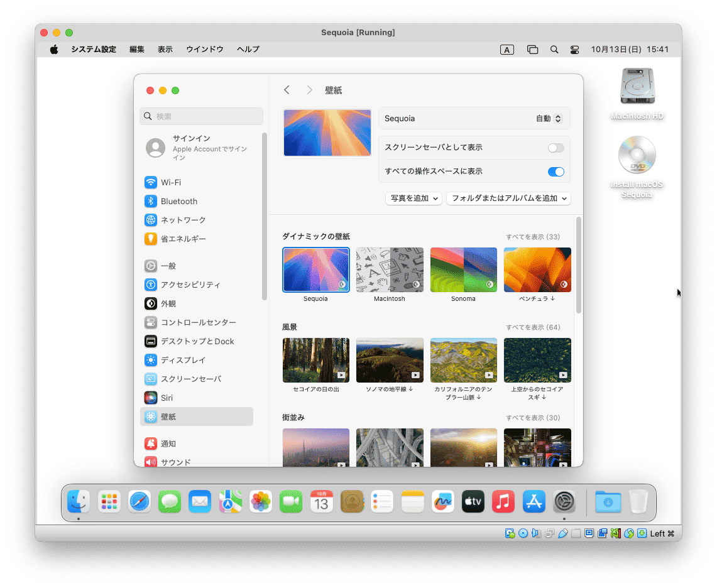Screen dimensions: 717x588
Task: Open Launchpad from the Dock
Action: pos(109,501)
